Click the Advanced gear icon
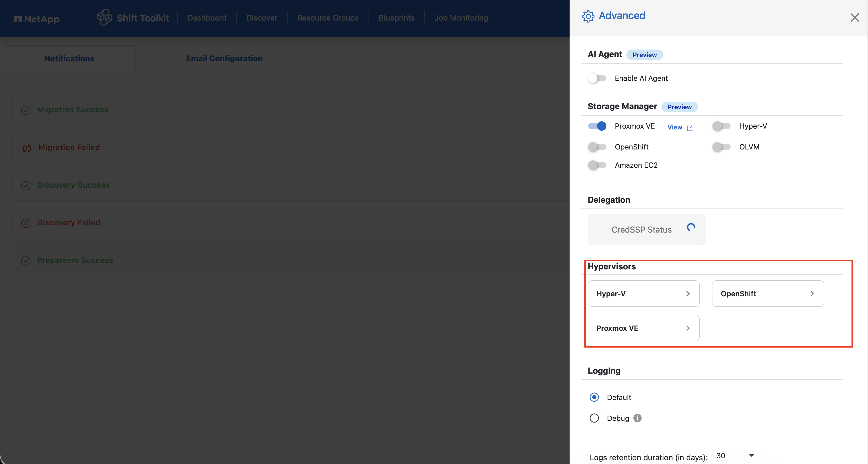 click(588, 16)
